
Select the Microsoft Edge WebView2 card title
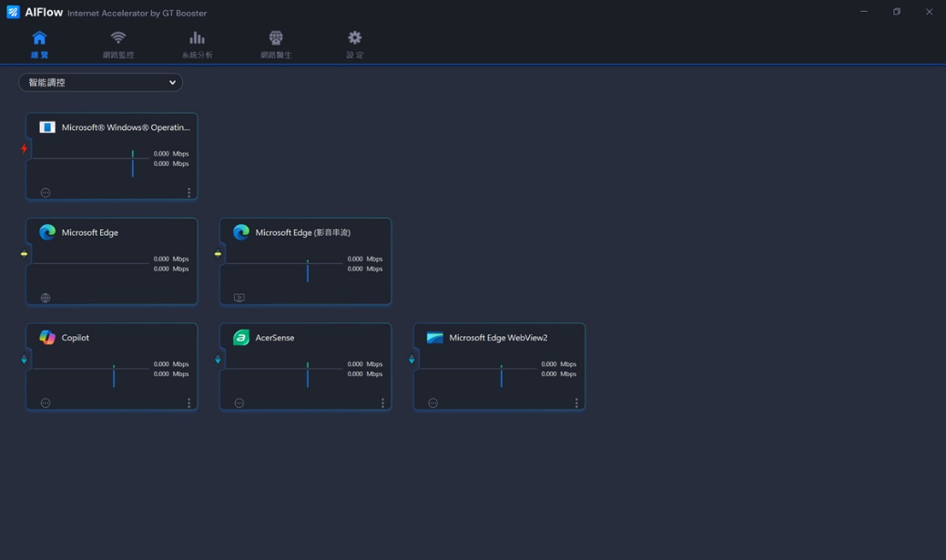tap(498, 338)
